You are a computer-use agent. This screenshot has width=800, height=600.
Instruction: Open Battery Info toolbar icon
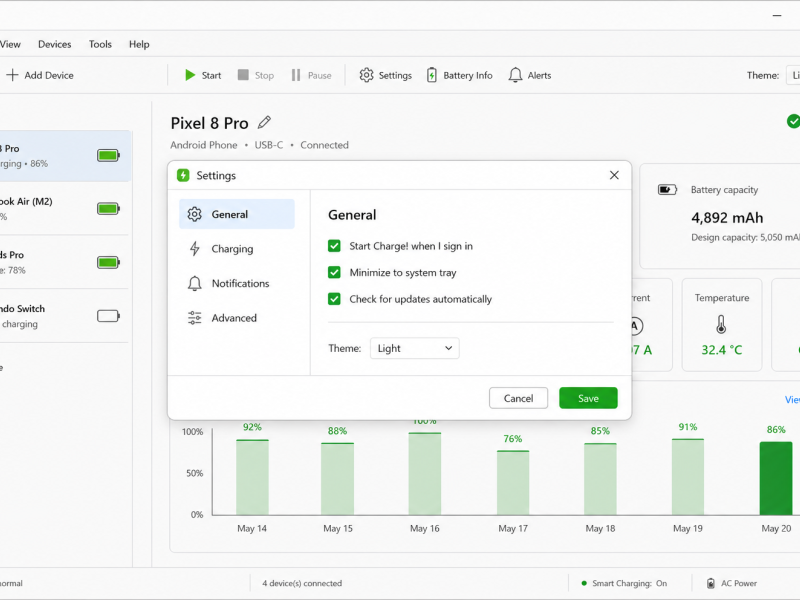coord(432,76)
